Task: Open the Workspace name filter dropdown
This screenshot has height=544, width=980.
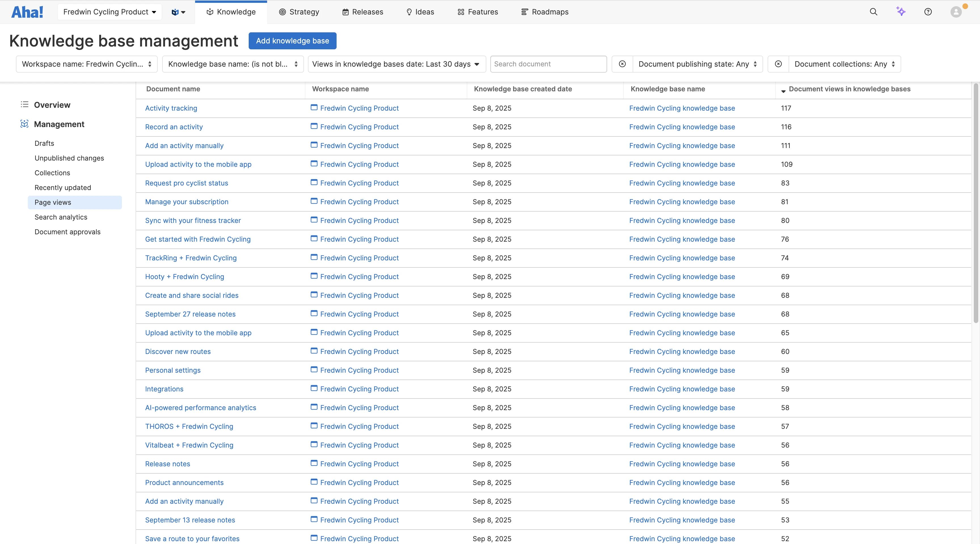Action: pyautogui.click(x=86, y=64)
